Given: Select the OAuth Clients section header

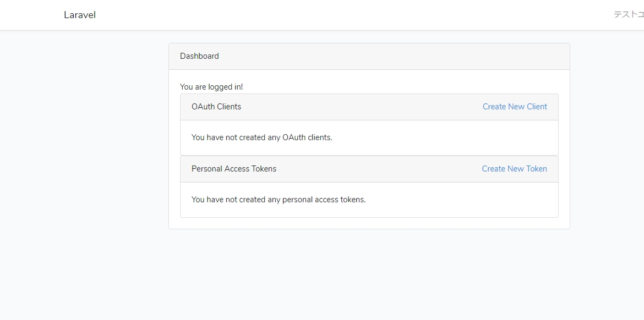Looking at the screenshot, I should (216, 106).
